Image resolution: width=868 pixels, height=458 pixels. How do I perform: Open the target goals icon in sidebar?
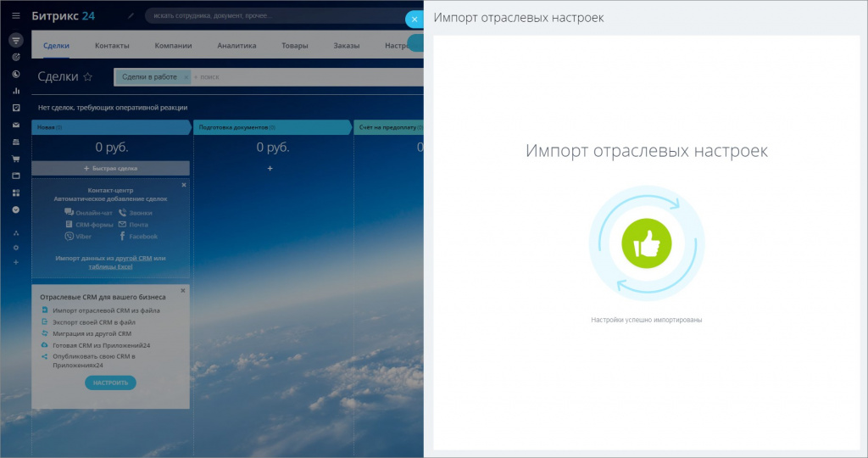pos(16,57)
